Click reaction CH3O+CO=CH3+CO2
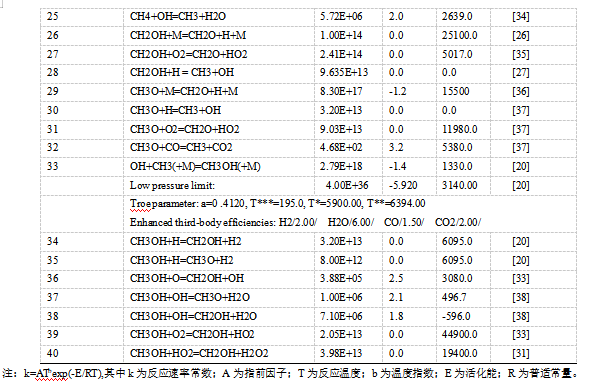The image size is (589, 389). point(181,147)
